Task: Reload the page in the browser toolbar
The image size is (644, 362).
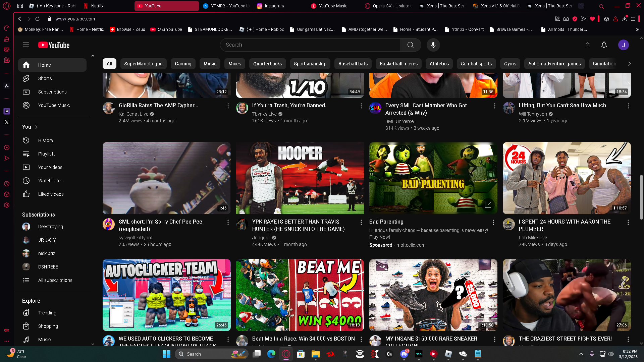Action: 38,19
